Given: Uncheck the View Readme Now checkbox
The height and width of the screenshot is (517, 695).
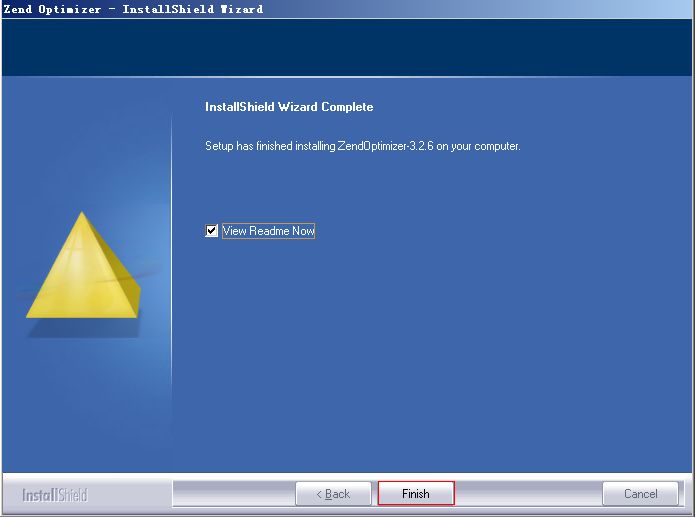Looking at the screenshot, I should pos(211,231).
